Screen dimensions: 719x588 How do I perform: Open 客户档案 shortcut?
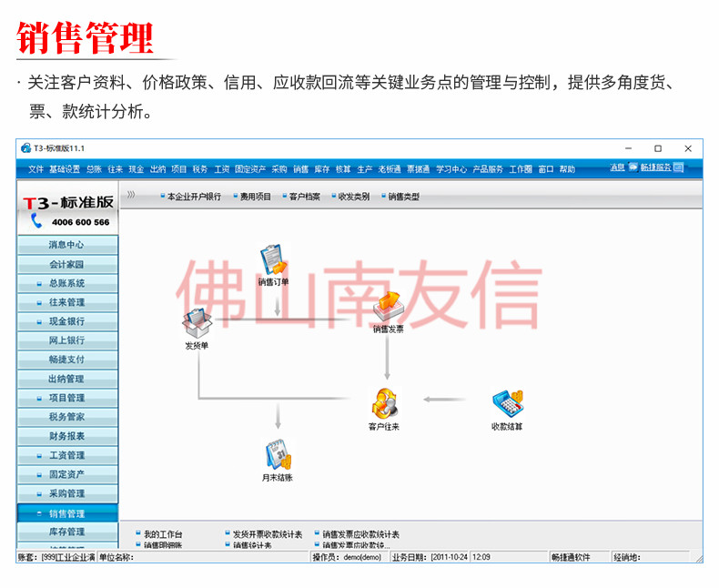point(305,197)
